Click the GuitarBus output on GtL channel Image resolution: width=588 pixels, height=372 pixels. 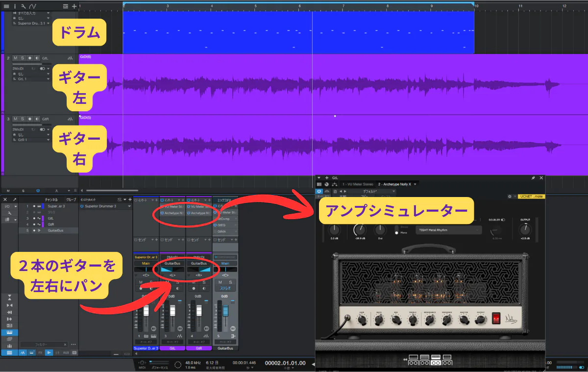(x=172, y=263)
